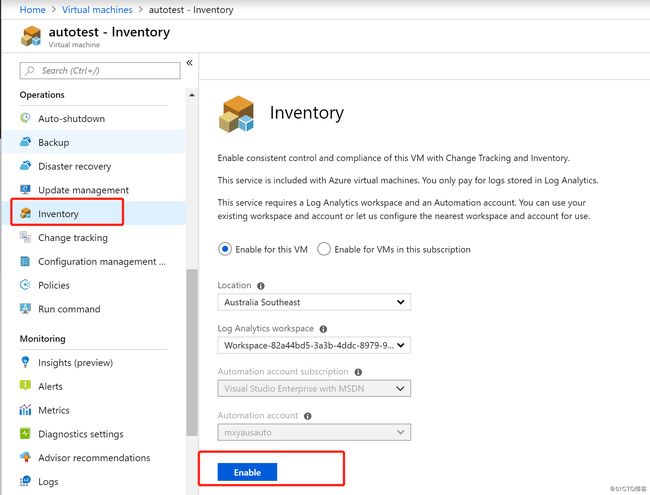Viewport: 650px width, 495px height.
Task: Open the Backup cloud icon
Action: click(x=25, y=142)
